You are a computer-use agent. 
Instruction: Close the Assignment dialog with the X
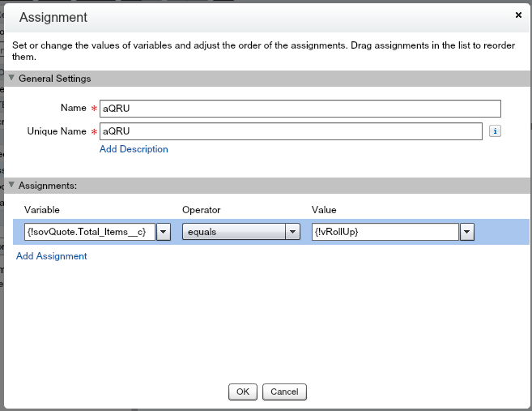pyautogui.click(x=518, y=15)
